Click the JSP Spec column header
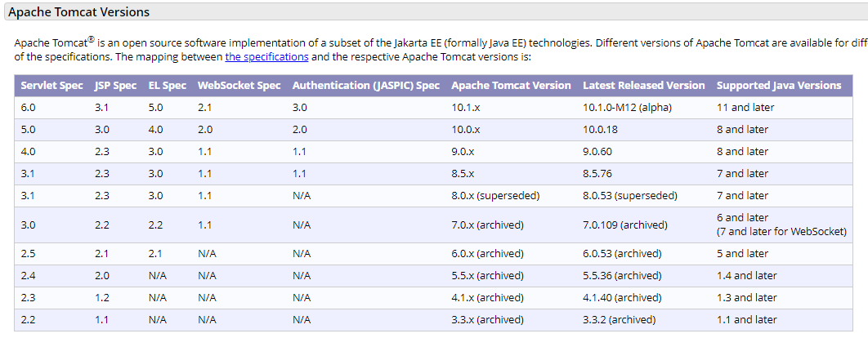Image resolution: width=868 pixels, height=338 pixels. (115, 86)
